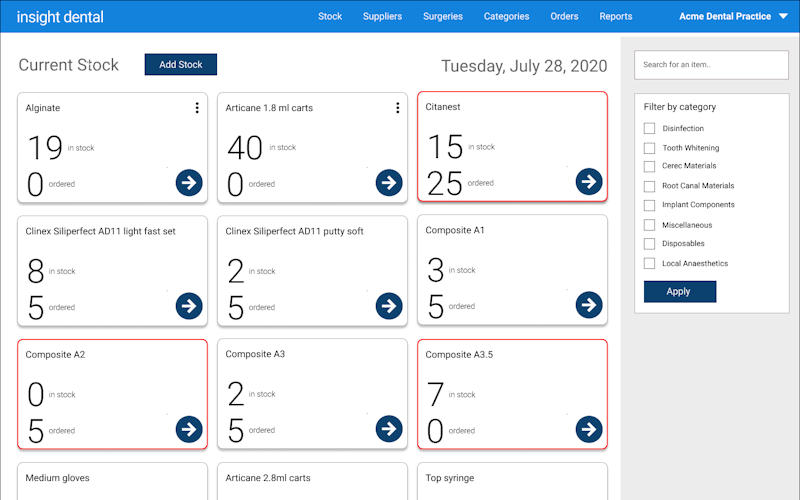This screenshot has width=800, height=500.
Task: Click arrow on Clinex Siliperfect putty soft card
Action: (x=389, y=306)
